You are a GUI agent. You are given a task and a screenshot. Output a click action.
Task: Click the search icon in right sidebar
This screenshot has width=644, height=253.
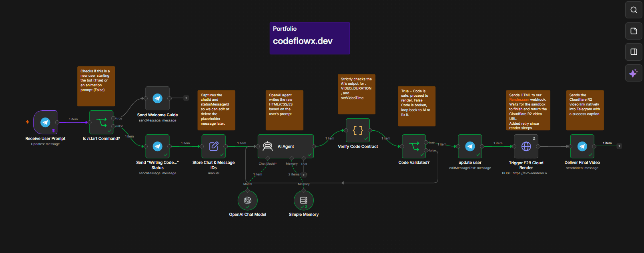(x=634, y=10)
